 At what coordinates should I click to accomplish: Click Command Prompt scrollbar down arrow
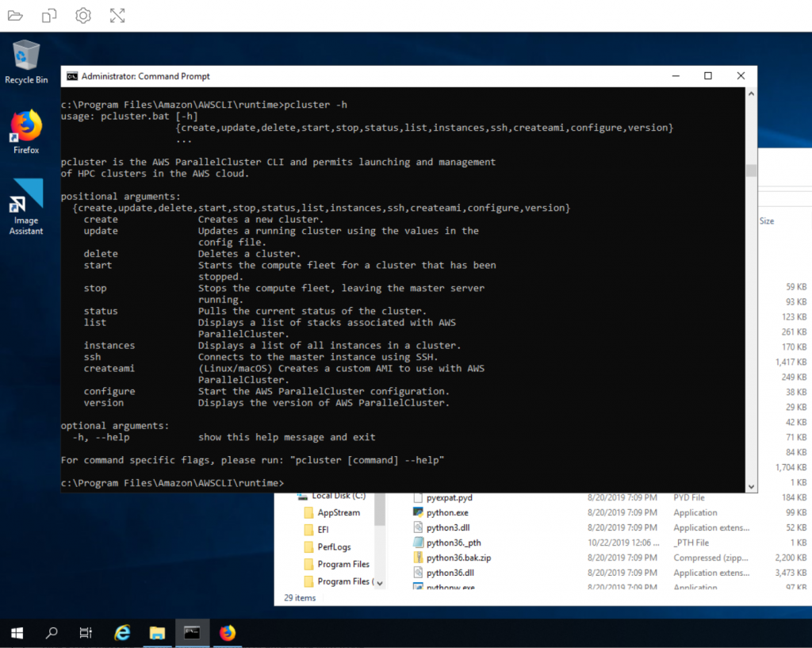click(751, 486)
